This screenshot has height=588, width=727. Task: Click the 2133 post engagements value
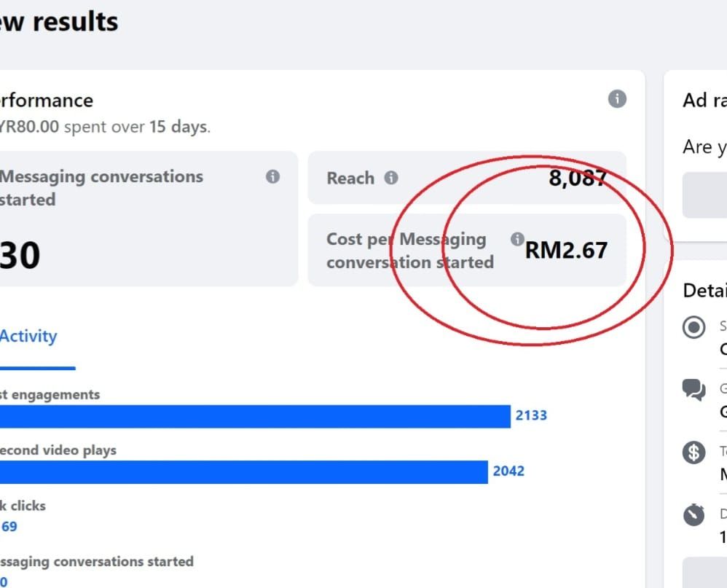click(x=531, y=415)
